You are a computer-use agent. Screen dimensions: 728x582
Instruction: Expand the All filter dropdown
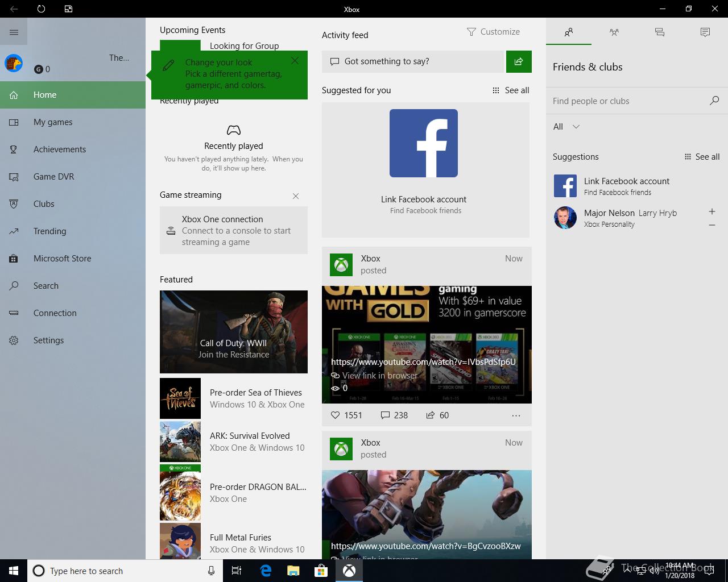pos(566,127)
